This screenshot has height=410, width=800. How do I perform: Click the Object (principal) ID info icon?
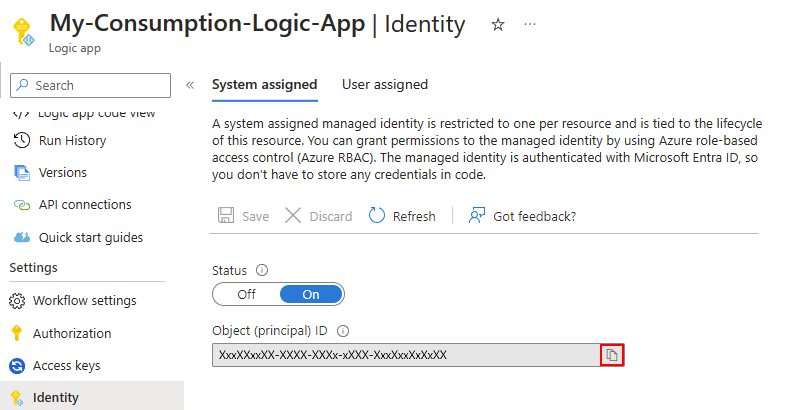[x=343, y=331]
